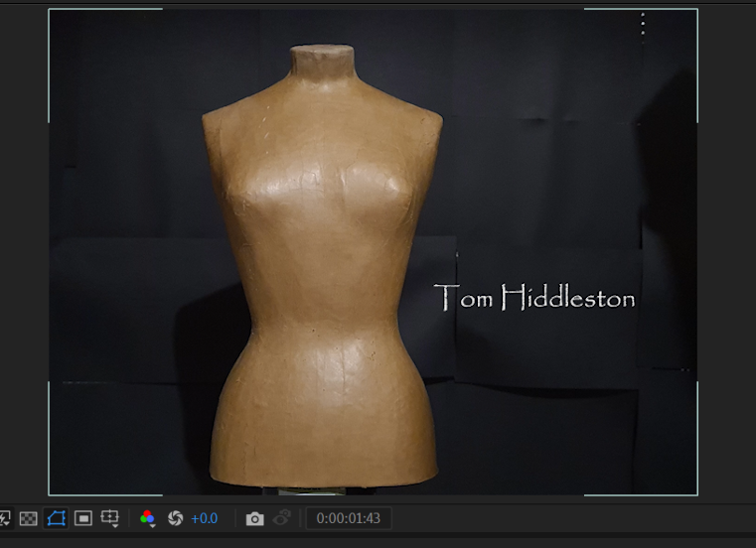This screenshot has height=548, width=756.
Task: Open the Fast Previews menu icon
Action: coord(4,518)
